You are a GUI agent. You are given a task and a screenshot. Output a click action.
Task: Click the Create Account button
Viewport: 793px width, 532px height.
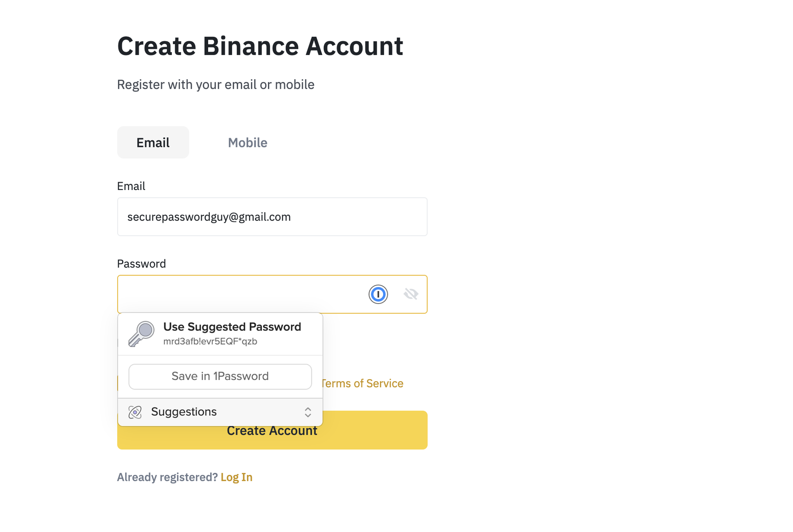point(272,430)
